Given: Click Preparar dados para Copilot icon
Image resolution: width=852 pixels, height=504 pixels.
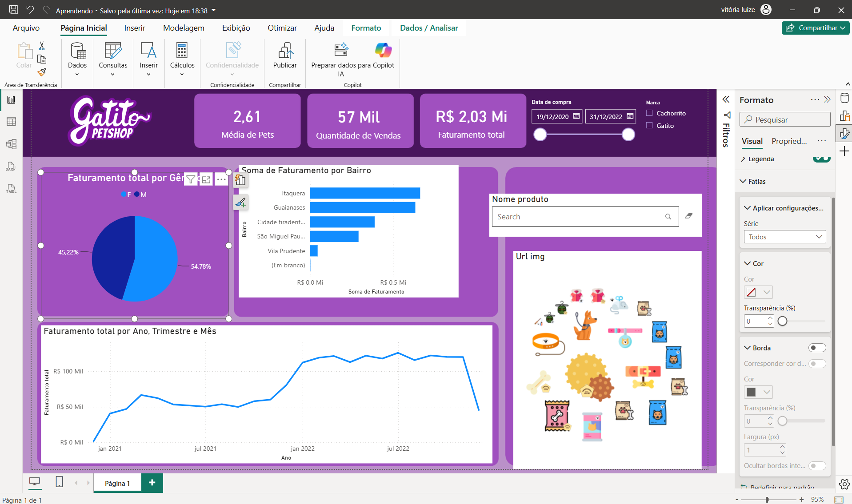Looking at the screenshot, I should [x=341, y=50].
